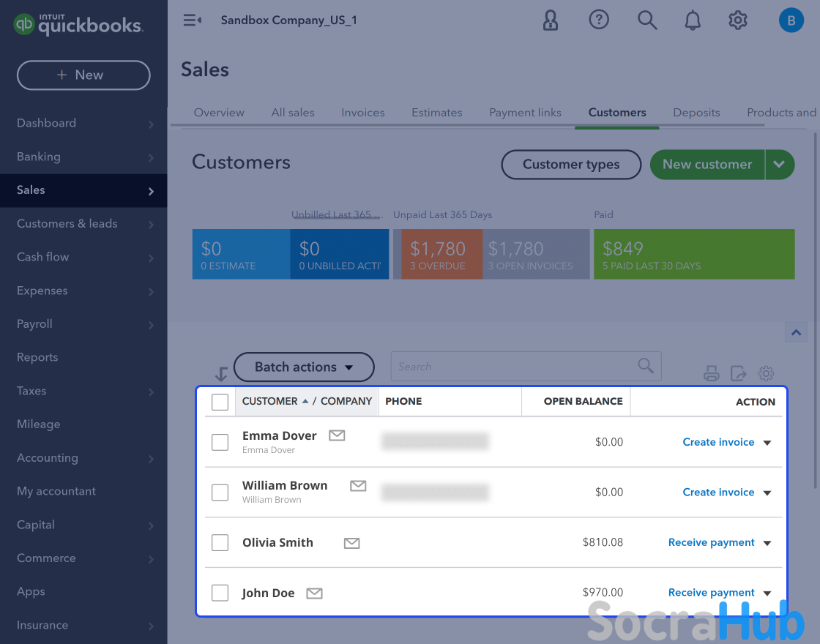The width and height of the screenshot is (820, 644).
Task: Tick the John Doe row checkbox
Action: [220, 593]
